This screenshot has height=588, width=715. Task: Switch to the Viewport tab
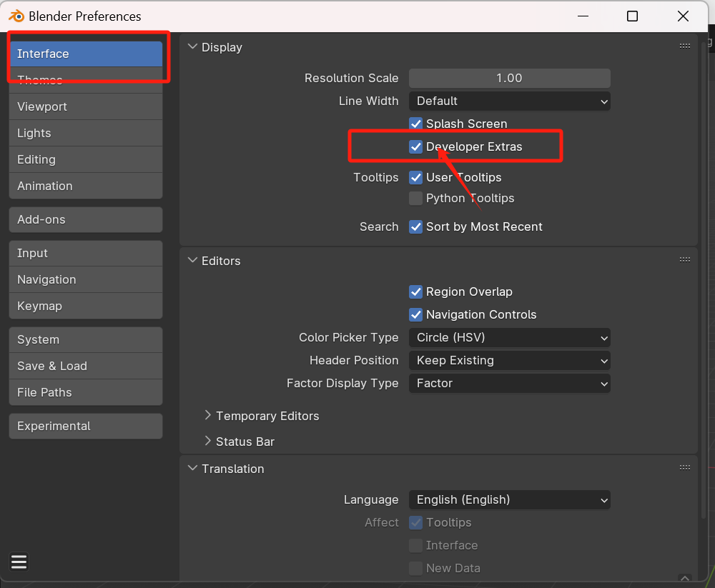pyautogui.click(x=86, y=106)
